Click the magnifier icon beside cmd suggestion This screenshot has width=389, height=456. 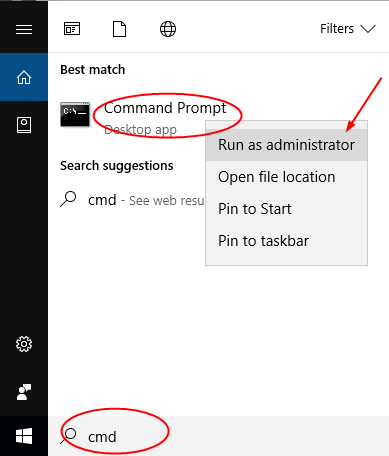(x=68, y=199)
